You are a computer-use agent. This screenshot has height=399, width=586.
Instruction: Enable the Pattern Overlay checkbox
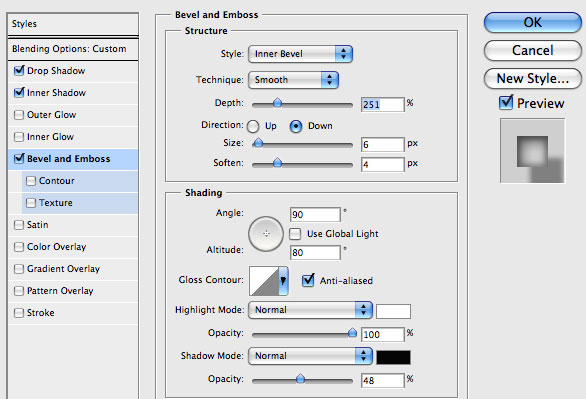click(19, 291)
